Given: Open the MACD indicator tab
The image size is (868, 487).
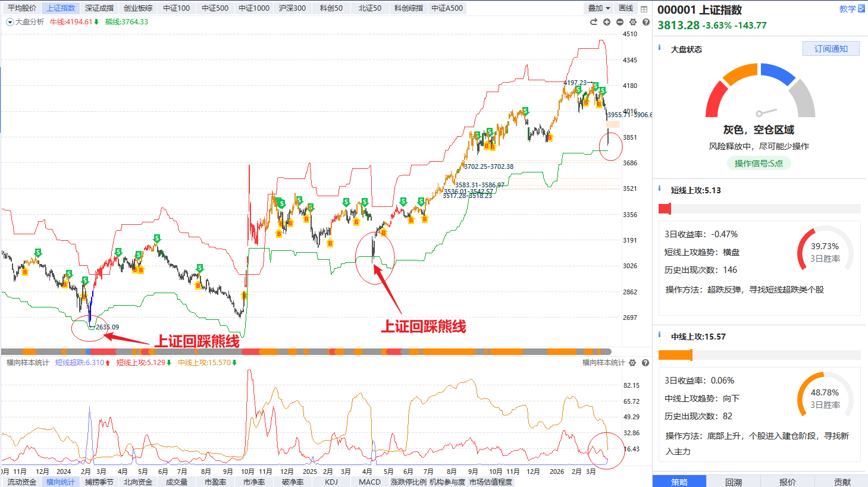Looking at the screenshot, I should click(x=369, y=482).
